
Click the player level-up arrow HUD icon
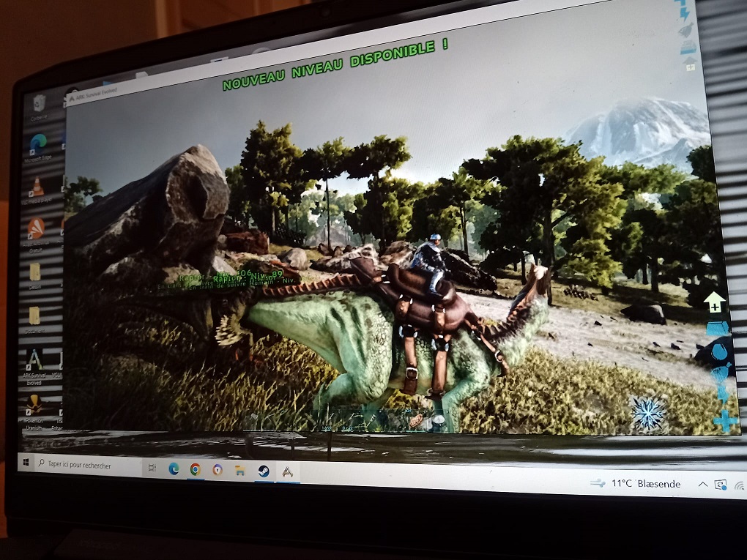point(714,302)
